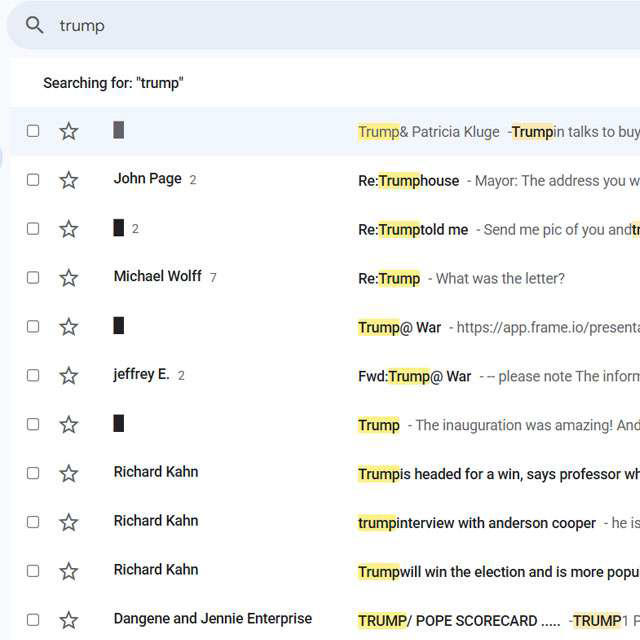Click redacted sender of Patricia Kluge email
Viewport: 640px width, 640px height.
(x=119, y=130)
